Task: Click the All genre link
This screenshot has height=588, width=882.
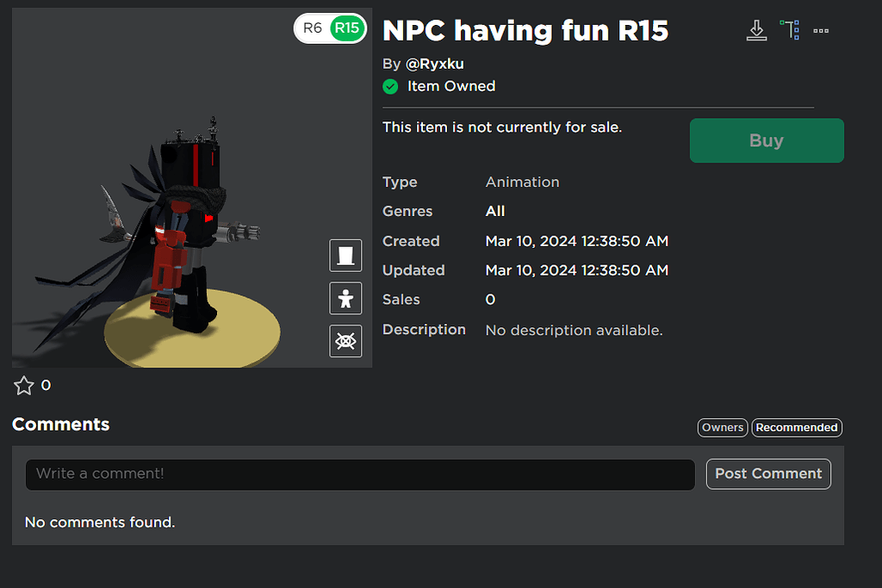Action: coord(495,211)
